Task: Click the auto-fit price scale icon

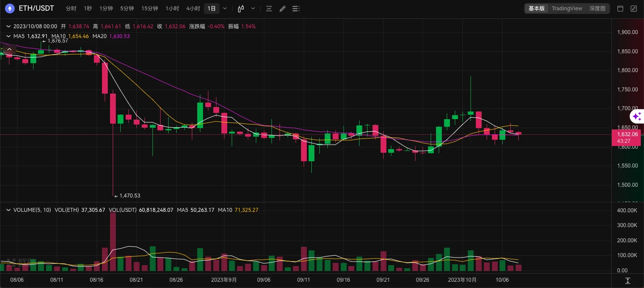Action: pos(627,280)
